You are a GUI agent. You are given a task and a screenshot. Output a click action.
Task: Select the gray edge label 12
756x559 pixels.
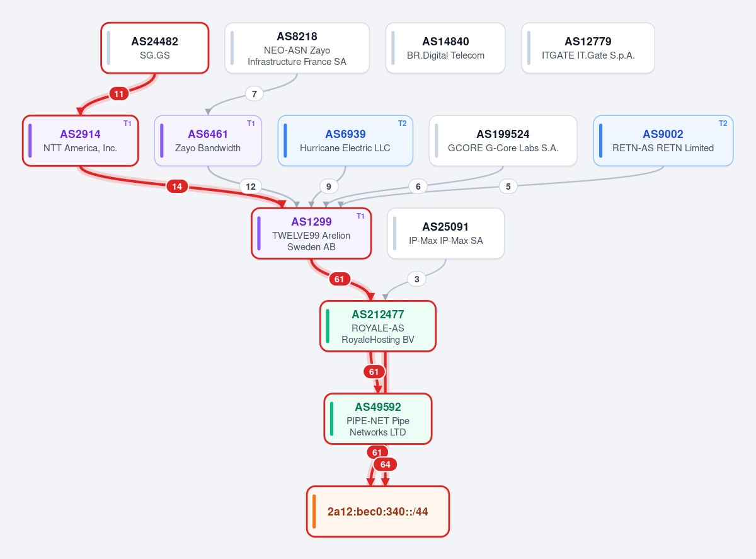click(251, 186)
